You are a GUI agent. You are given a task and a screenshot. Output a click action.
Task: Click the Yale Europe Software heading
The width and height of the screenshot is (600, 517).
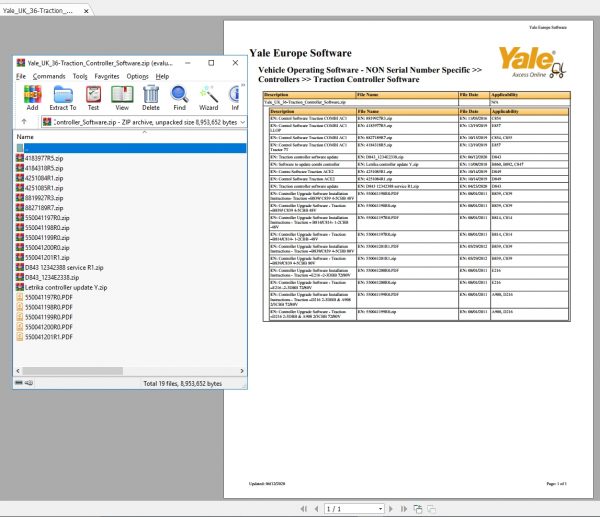click(x=300, y=53)
